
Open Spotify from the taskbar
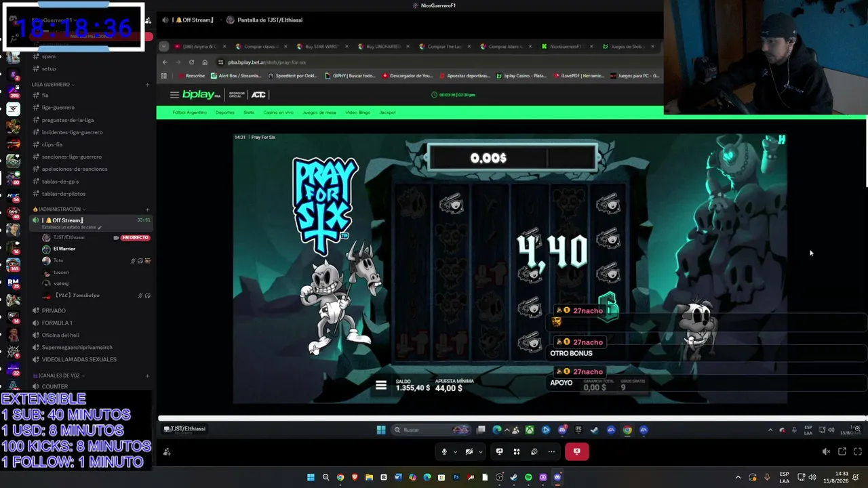click(x=528, y=477)
